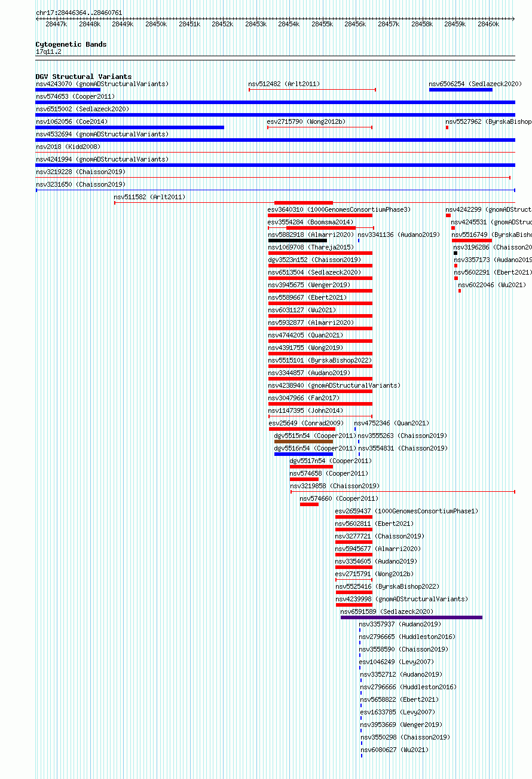The image size is (532, 779).
Task: Click the nsv574660 (Cooper2011) label
Action: click(x=339, y=498)
